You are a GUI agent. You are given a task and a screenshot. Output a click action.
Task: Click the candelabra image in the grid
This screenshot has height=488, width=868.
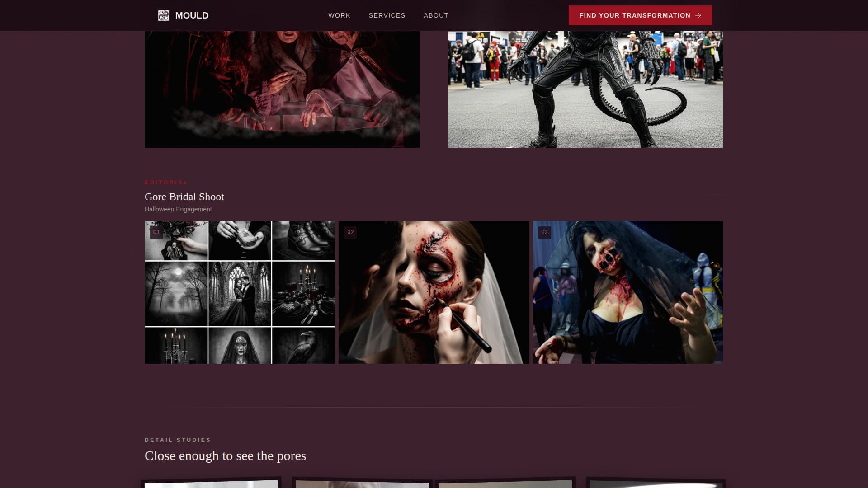[176, 345]
